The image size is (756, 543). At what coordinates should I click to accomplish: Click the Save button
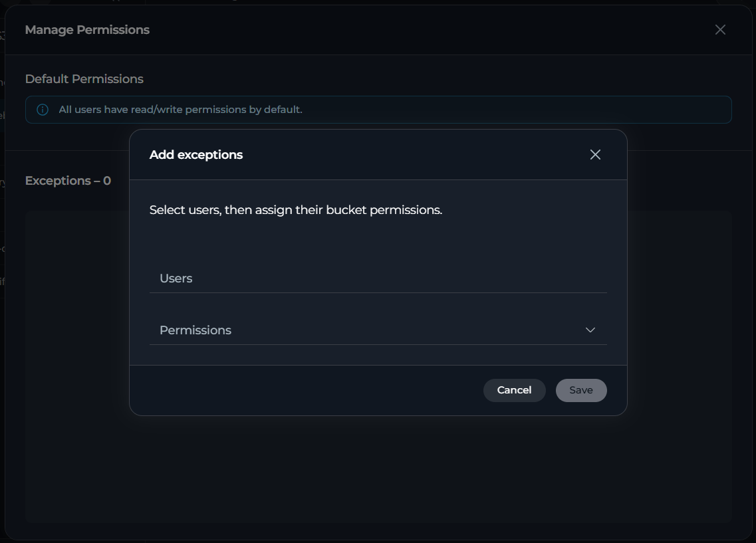point(581,390)
